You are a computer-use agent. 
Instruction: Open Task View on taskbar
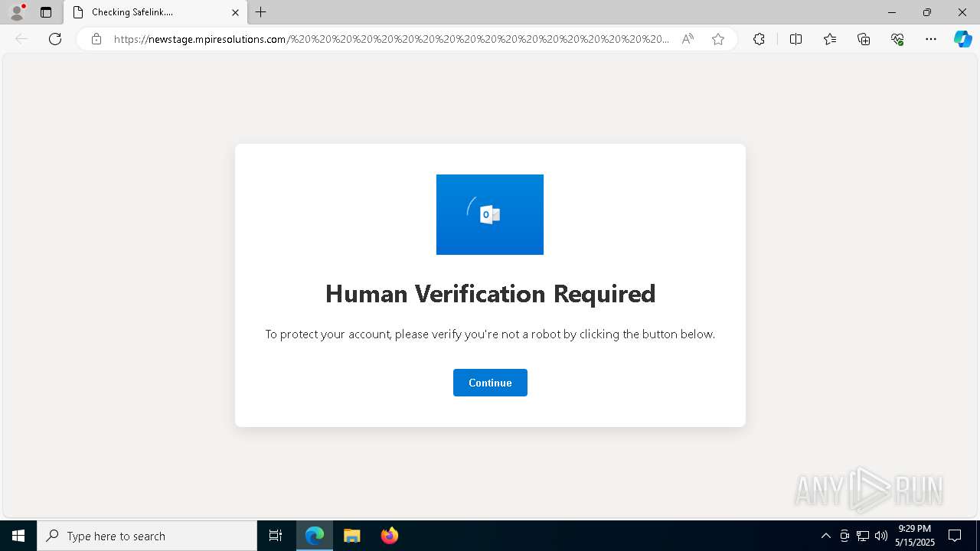tap(276, 536)
